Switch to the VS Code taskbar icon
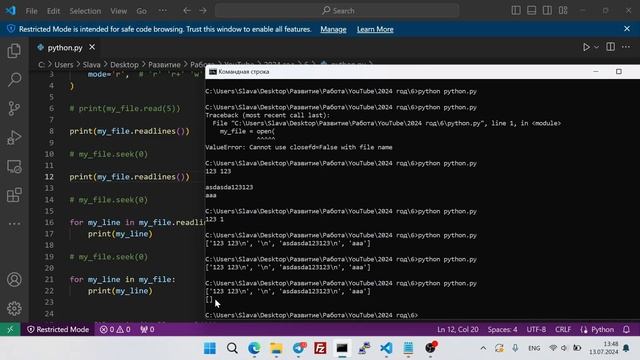The height and width of the screenshot is (360, 640). tap(386, 348)
